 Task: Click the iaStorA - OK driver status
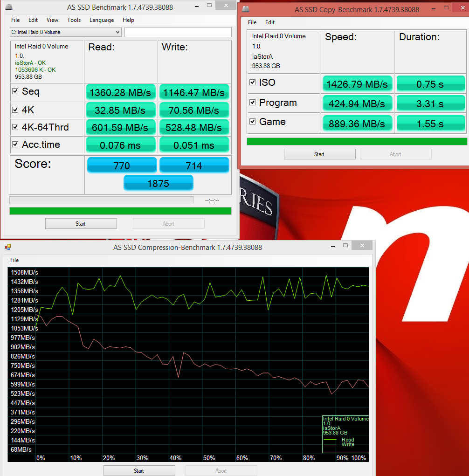pos(30,62)
